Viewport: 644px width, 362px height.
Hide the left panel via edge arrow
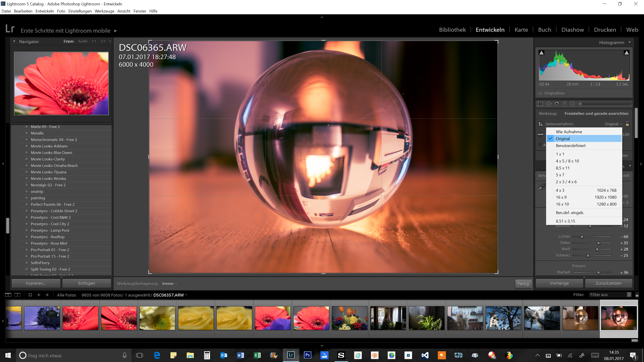3,164
